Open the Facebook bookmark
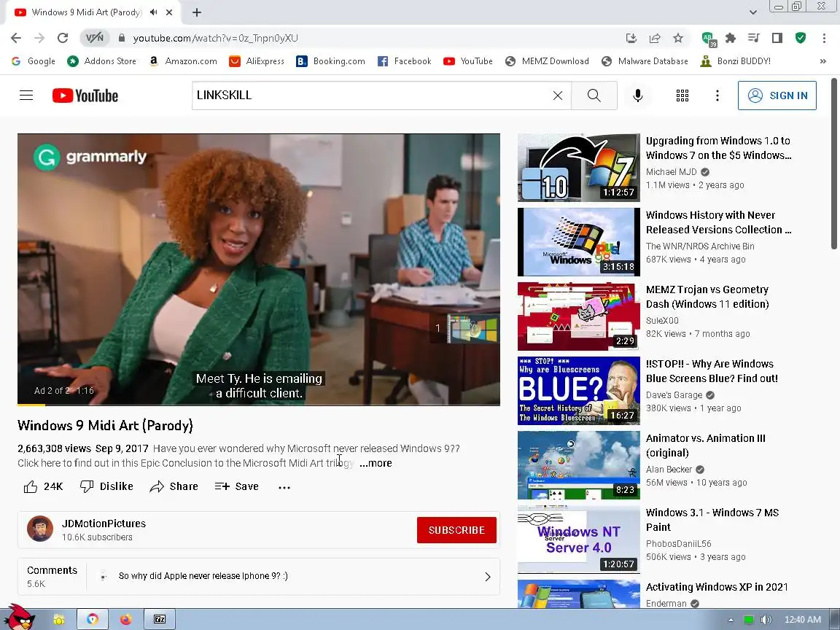 [x=404, y=61]
